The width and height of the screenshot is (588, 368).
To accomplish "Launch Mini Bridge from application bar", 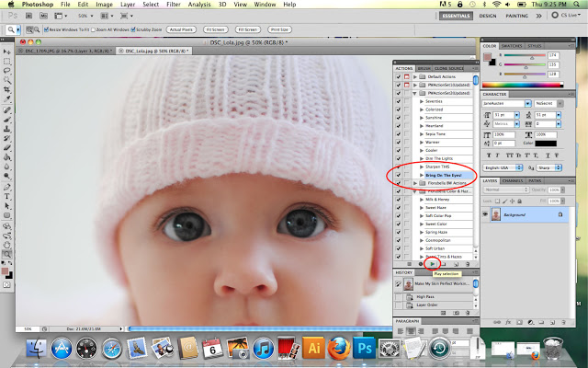I will pyautogui.click(x=43, y=16).
